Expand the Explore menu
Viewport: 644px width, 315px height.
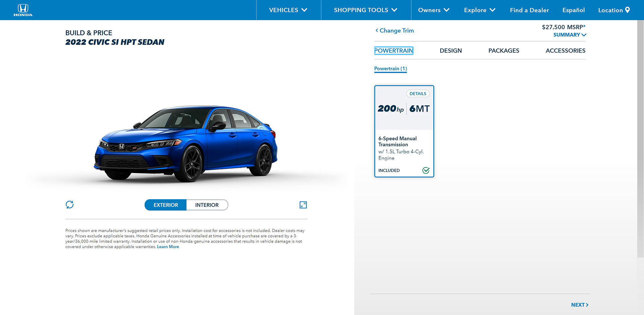(480, 10)
